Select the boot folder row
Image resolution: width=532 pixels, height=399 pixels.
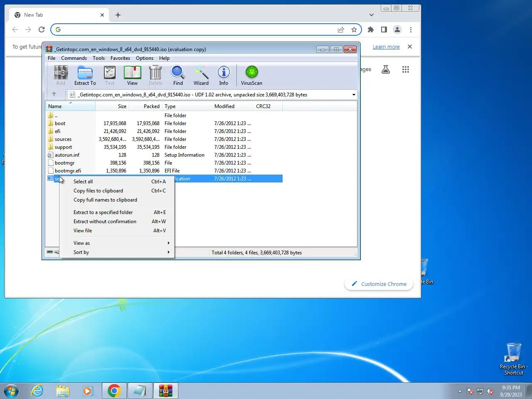click(164, 123)
